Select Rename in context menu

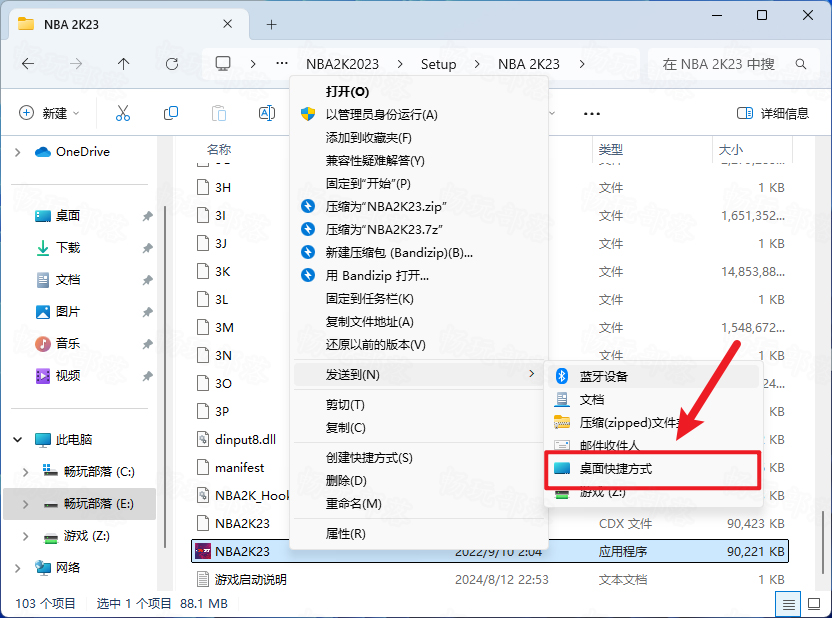[x=419, y=503]
